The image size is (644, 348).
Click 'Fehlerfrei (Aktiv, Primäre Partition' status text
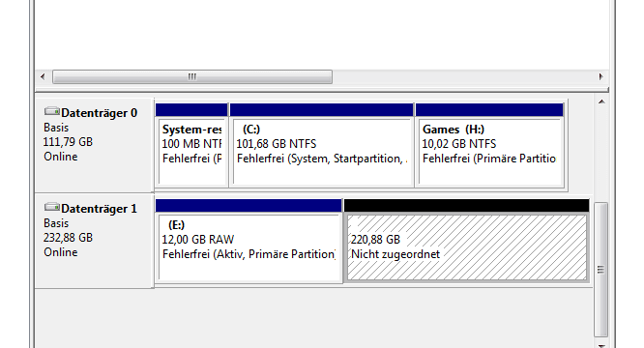249,254
